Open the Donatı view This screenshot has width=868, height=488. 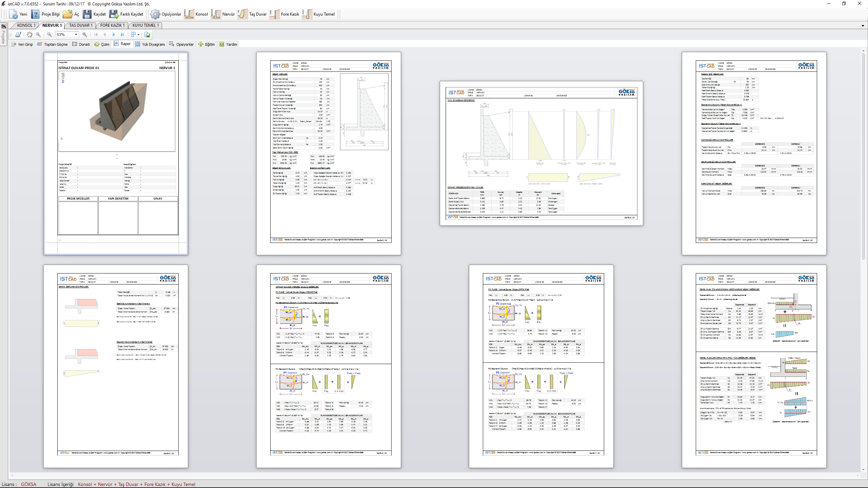(x=81, y=44)
